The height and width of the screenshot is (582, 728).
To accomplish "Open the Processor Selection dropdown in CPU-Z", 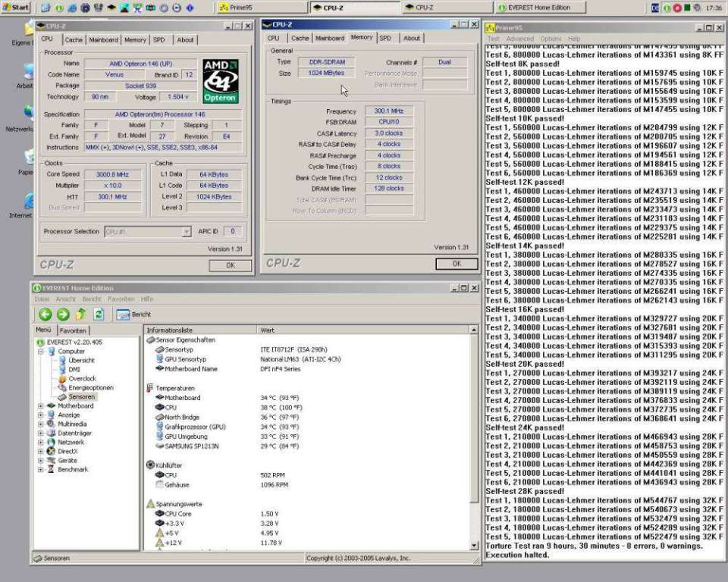I will click(x=187, y=232).
